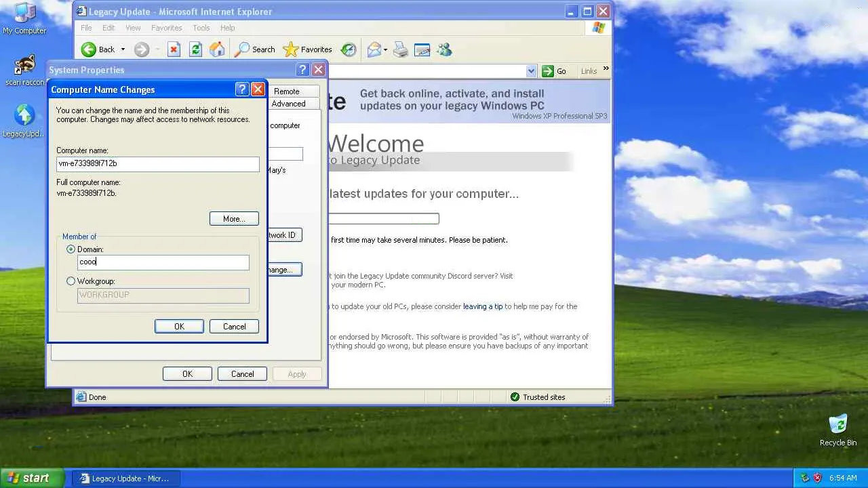Viewport: 868px width, 488px height.
Task: Click the Edit page toolbar icon
Action: (422, 49)
